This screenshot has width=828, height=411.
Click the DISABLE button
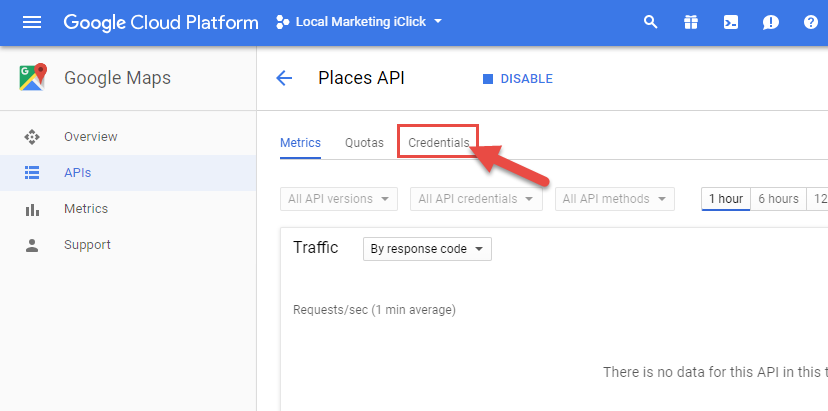click(x=518, y=79)
